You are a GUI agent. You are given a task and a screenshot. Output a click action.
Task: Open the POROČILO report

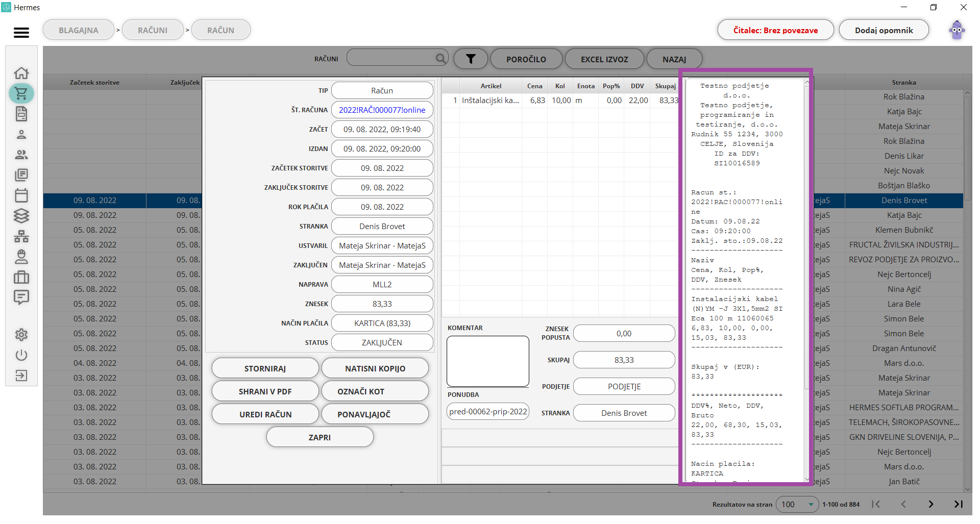click(x=526, y=59)
